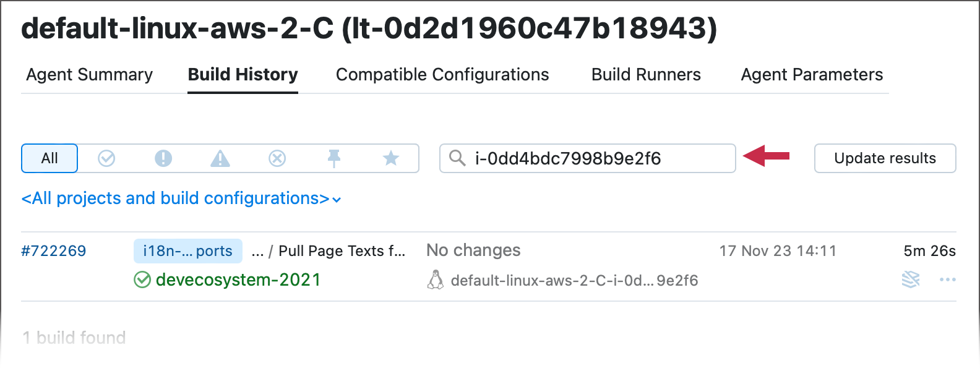The image size is (980, 371).
Task: Open the ellipsis actions menu for the build
Action: click(948, 279)
